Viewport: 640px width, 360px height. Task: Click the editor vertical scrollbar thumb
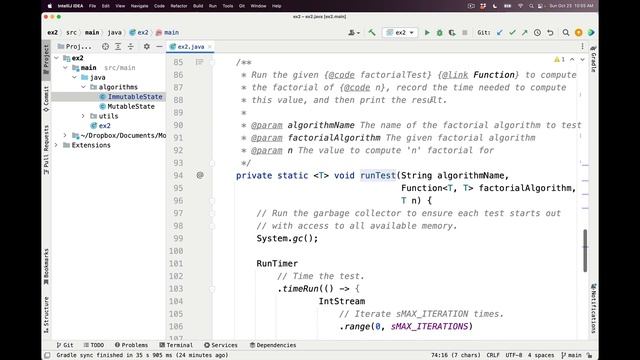tap(585, 251)
